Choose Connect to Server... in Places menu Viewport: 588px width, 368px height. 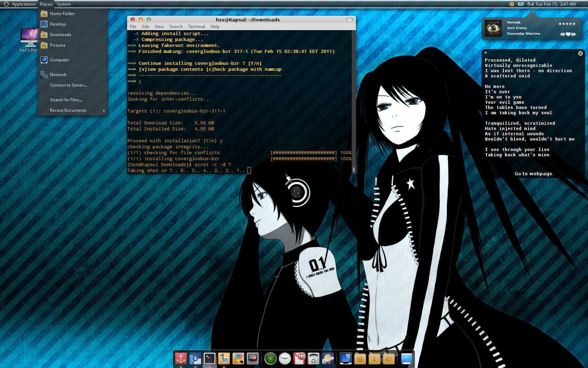point(72,85)
